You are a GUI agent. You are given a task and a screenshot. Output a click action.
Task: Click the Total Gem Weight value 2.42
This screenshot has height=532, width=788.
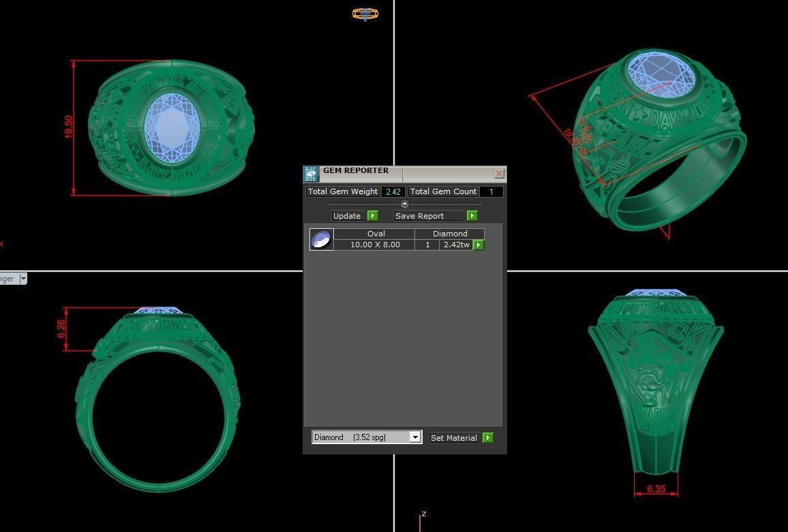pyautogui.click(x=393, y=191)
